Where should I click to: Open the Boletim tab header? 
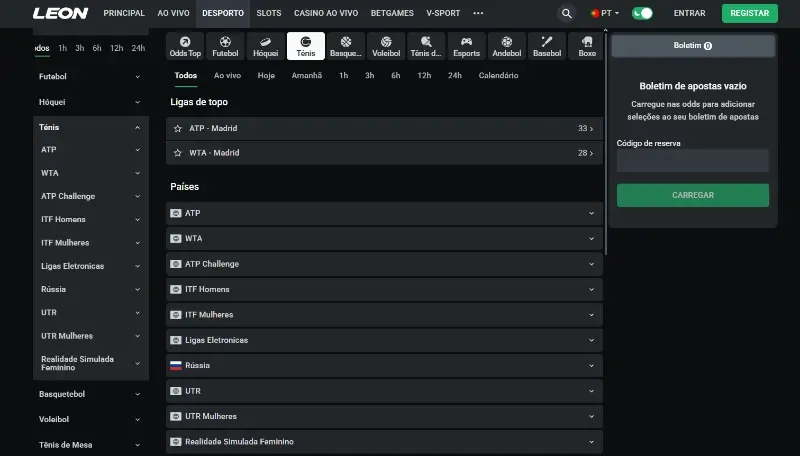point(692,46)
